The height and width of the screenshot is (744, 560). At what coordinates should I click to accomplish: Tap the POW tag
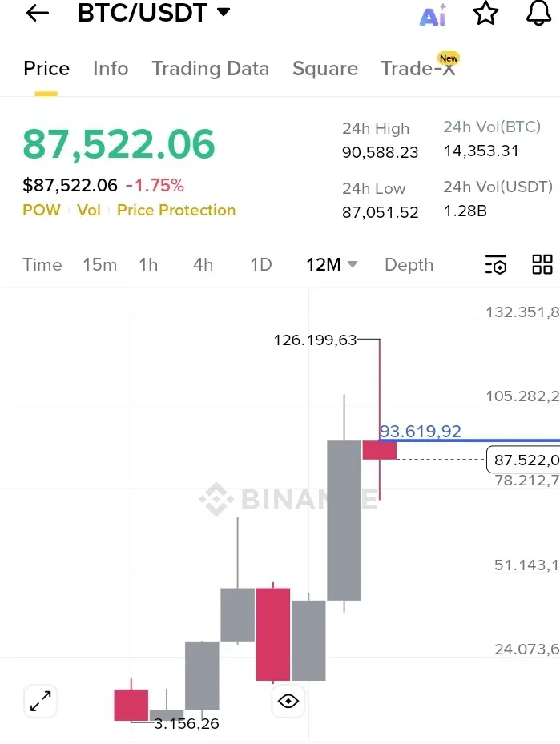(42, 210)
